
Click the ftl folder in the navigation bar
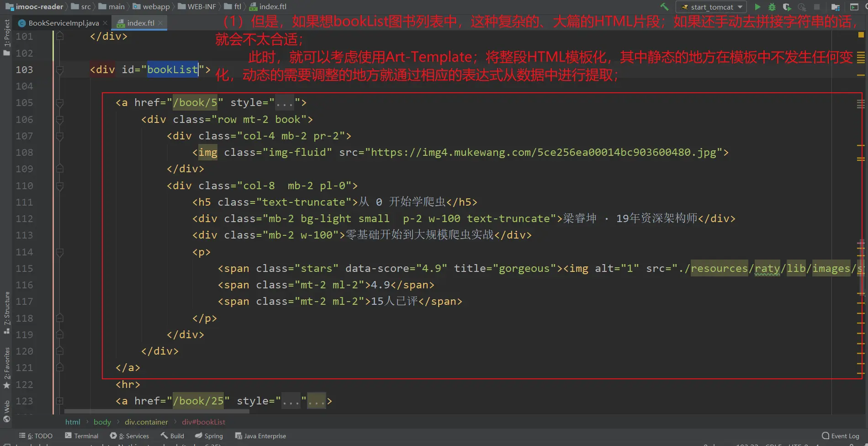click(x=233, y=6)
